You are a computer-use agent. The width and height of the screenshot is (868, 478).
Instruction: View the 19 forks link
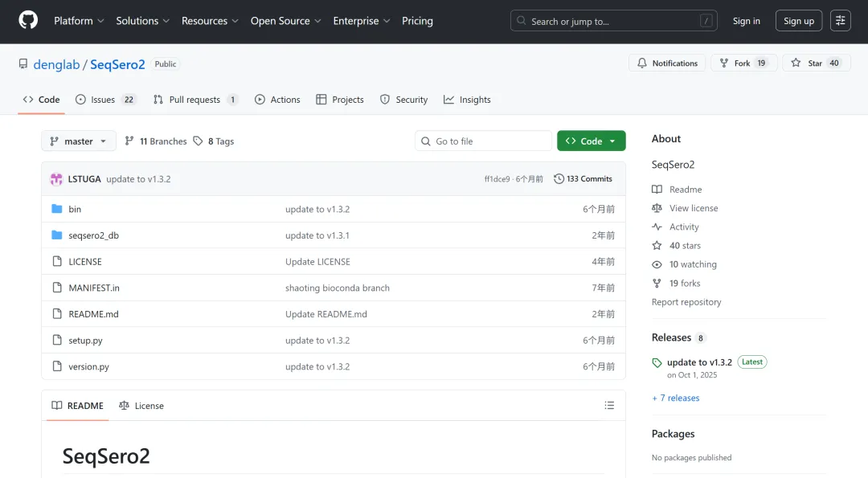(676, 284)
